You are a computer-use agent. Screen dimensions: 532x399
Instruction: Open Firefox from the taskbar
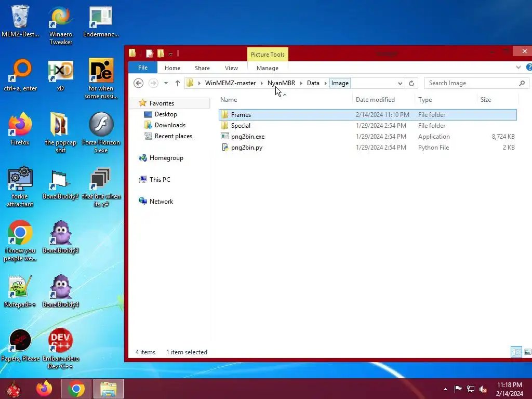pyautogui.click(x=45, y=389)
